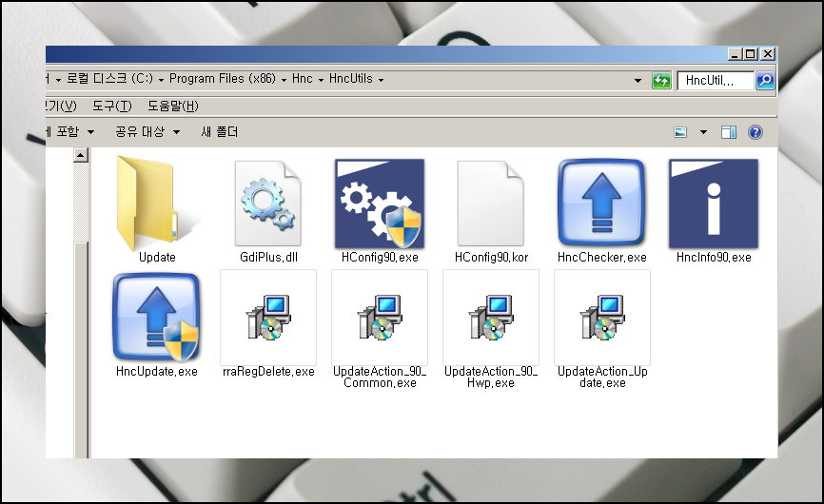Select the UpdateAction_Update.exe installer icon
The image size is (824, 504).
click(x=601, y=317)
